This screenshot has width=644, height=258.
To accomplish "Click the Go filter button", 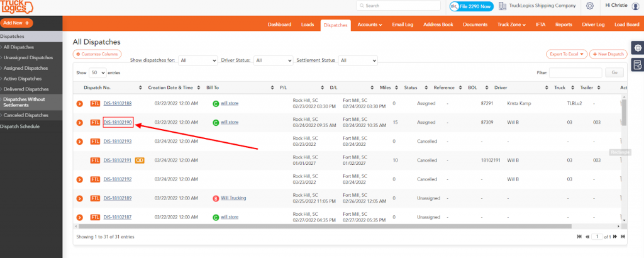I will [614, 72].
